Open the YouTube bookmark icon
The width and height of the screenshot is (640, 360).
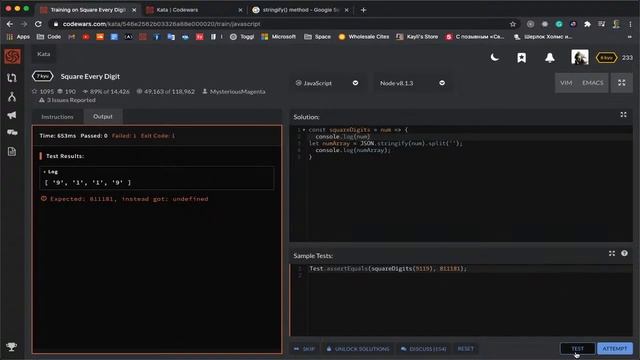pyautogui.click(x=86, y=37)
